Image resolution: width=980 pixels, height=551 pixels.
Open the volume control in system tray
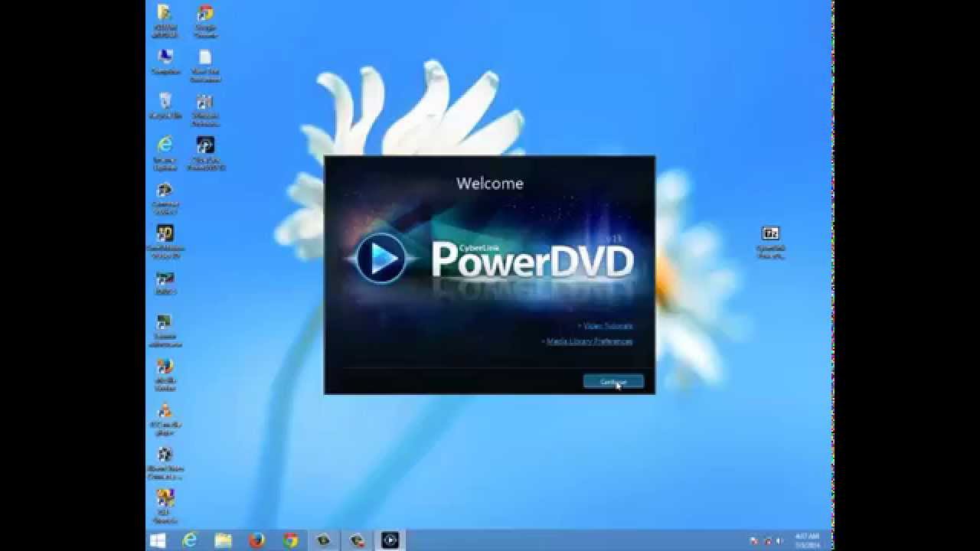[x=780, y=541]
